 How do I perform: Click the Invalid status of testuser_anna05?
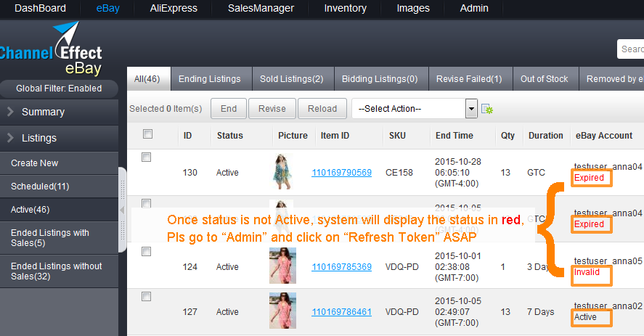[587, 272]
